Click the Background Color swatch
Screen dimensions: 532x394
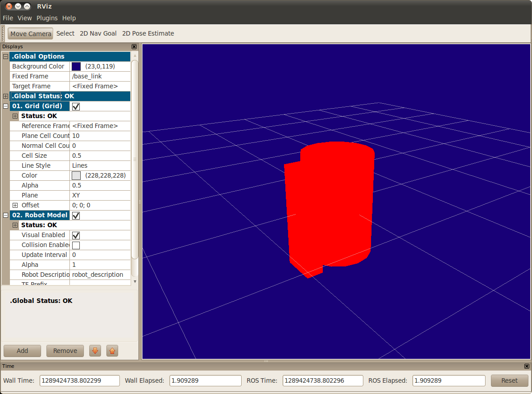[x=76, y=66]
